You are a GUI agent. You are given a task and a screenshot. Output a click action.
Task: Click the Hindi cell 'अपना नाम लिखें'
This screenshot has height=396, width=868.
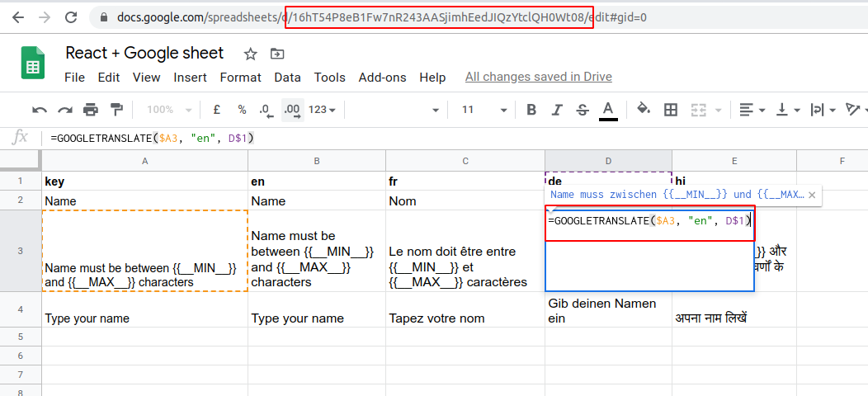point(734,309)
